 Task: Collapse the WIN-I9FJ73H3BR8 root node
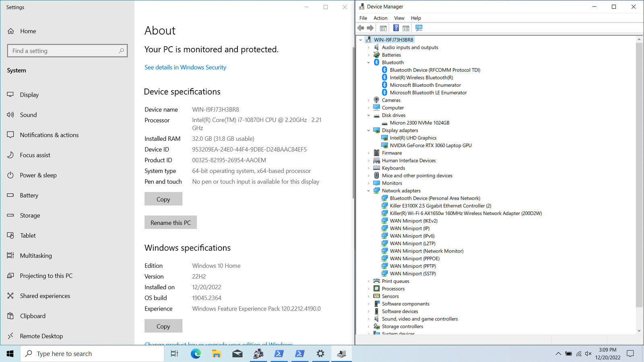click(361, 40)
